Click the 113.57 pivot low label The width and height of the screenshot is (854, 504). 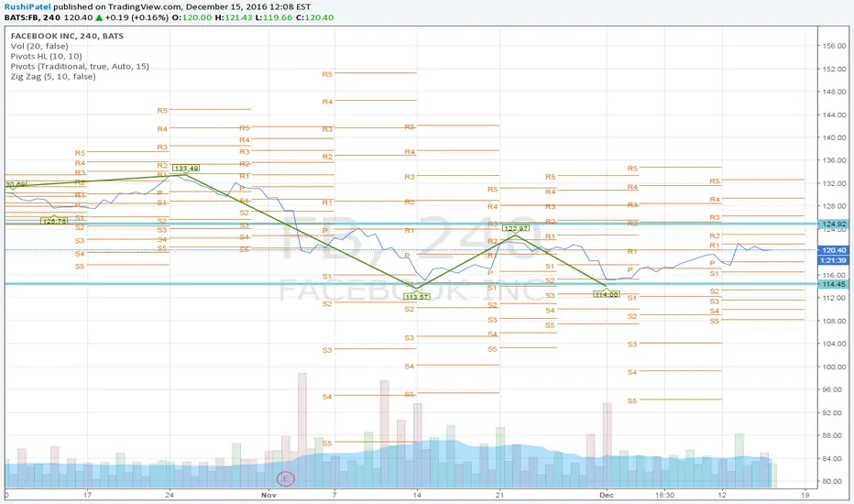417,296
